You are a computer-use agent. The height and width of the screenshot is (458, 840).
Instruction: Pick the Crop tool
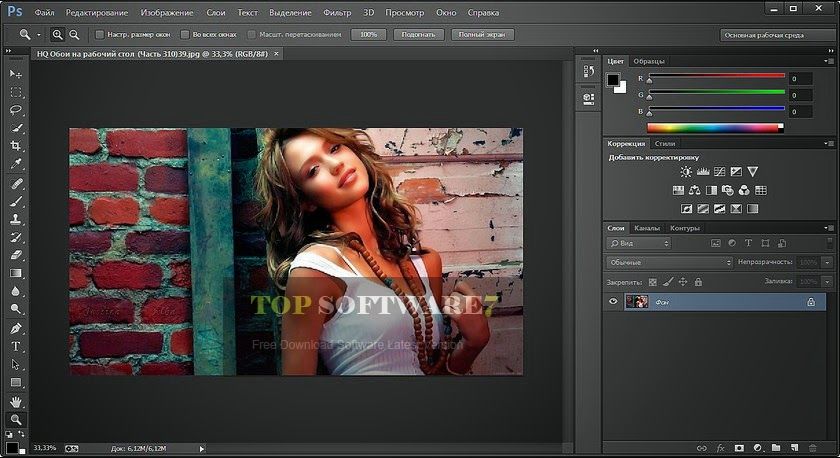pos(15,146)
